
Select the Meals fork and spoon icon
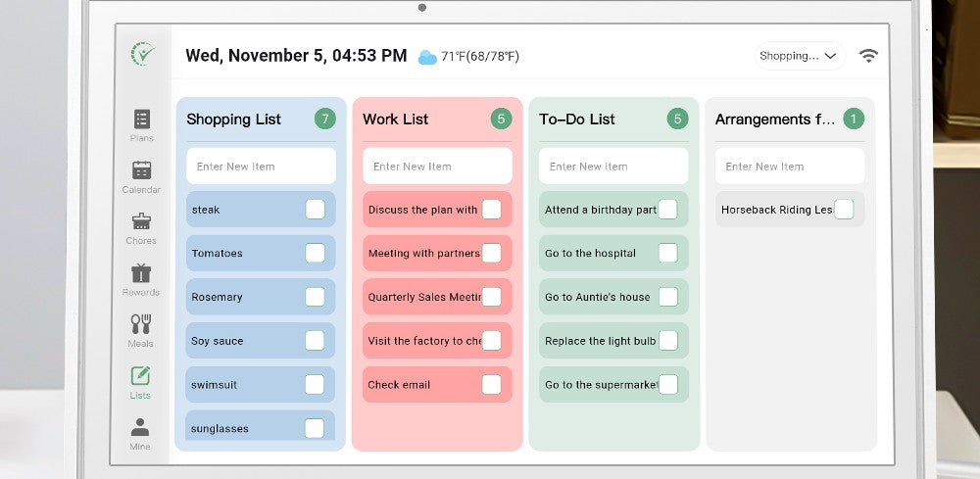pos(141,325)
